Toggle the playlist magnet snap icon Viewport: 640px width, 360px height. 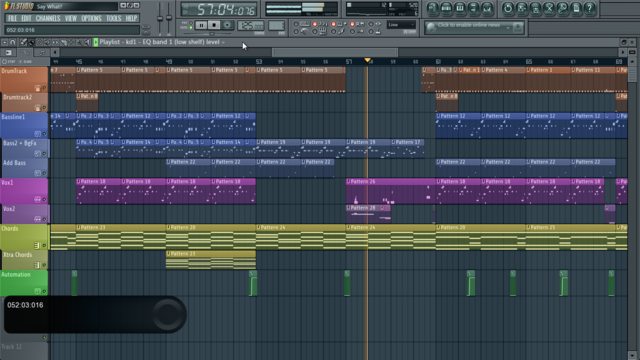pyautogui.click(x=13, y=42)
